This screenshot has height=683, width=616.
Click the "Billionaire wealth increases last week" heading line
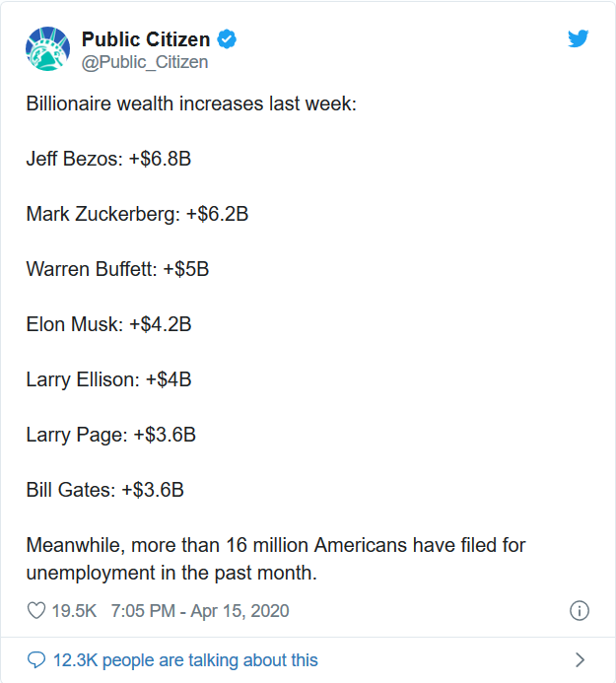190,103
